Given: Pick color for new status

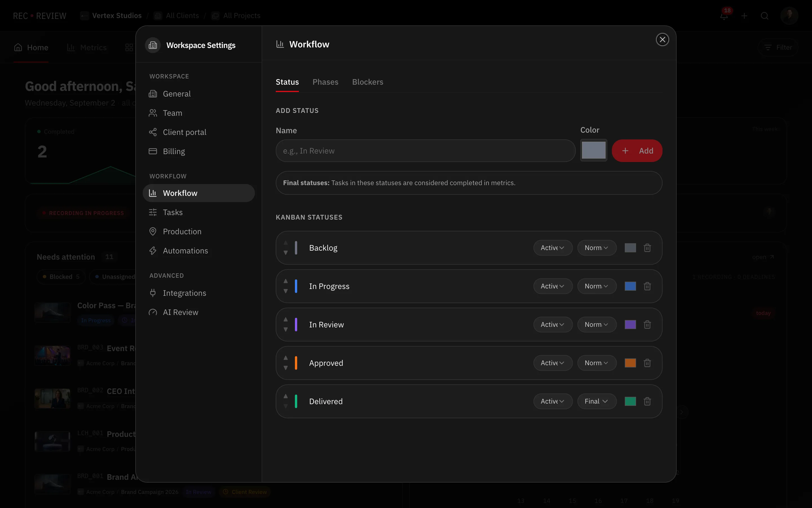Looking at the screenshot, I should pos(593,150).
